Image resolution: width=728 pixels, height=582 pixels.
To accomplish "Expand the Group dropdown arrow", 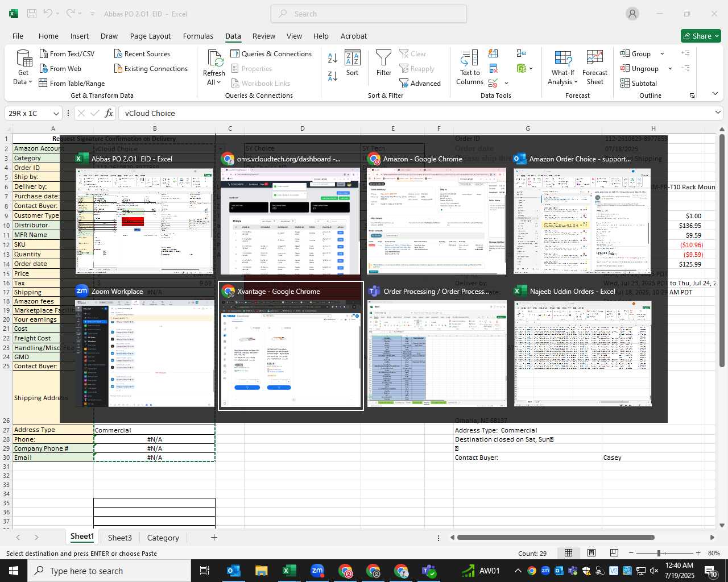I will click(662, 53).
